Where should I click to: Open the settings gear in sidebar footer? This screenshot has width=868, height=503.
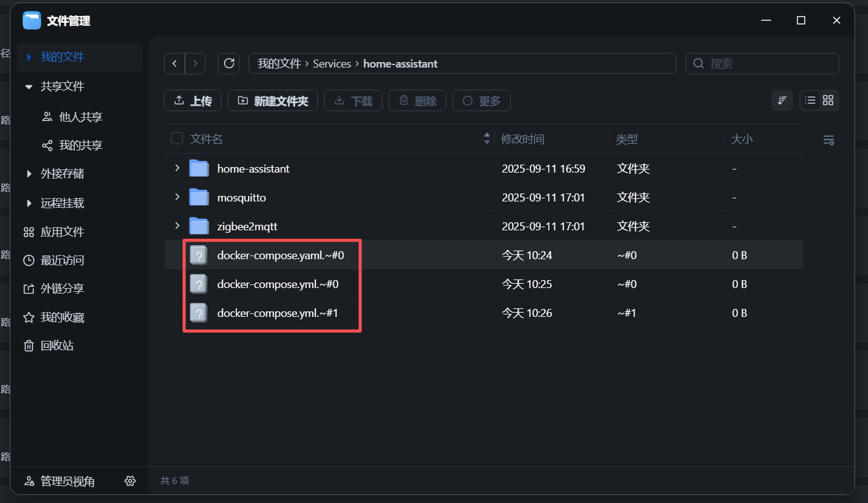(130, 481)
